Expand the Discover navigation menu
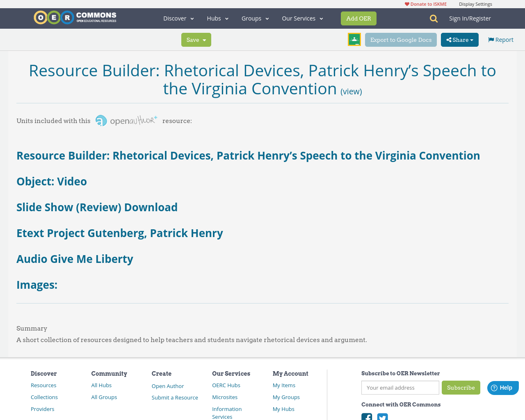 [x=178, y=18]
